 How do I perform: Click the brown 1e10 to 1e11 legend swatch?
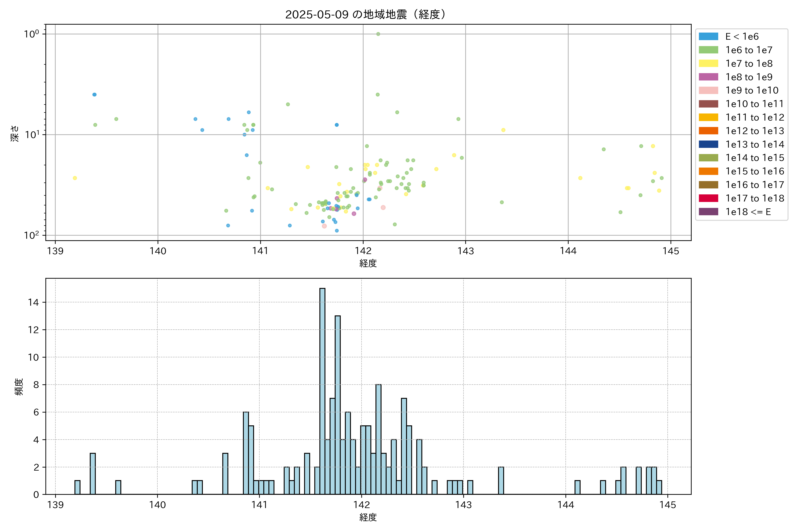tap(708, 104)
